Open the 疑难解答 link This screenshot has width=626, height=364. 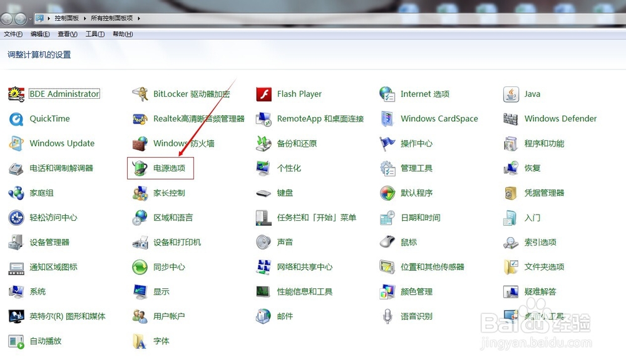click(x=541, y=292)
